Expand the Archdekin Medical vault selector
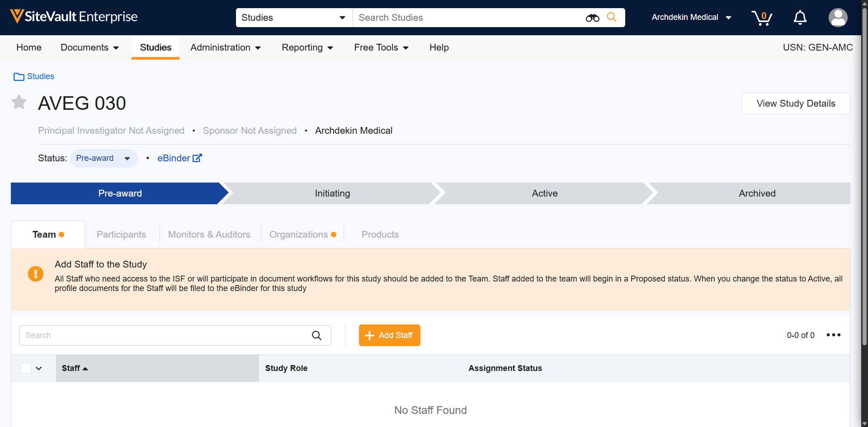868x427 pixels. 691,17
